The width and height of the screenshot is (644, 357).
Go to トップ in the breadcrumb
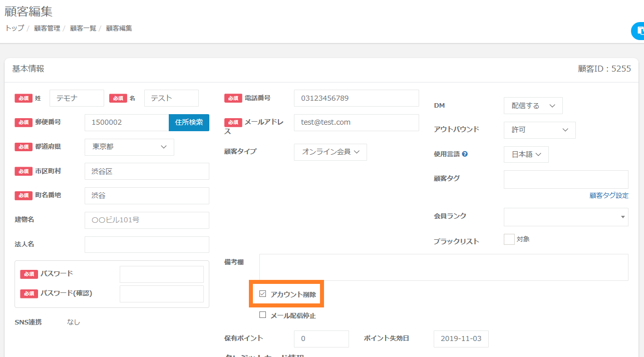(x=15, y=29)
